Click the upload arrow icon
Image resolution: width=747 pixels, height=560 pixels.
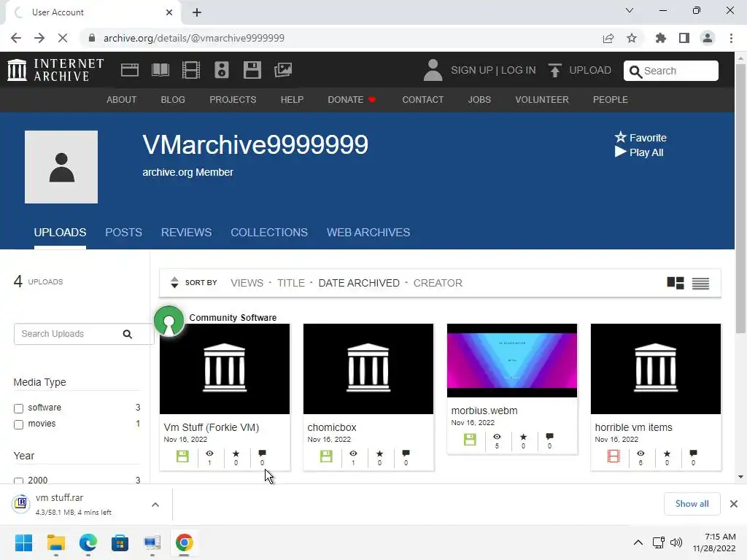point(554,70)
